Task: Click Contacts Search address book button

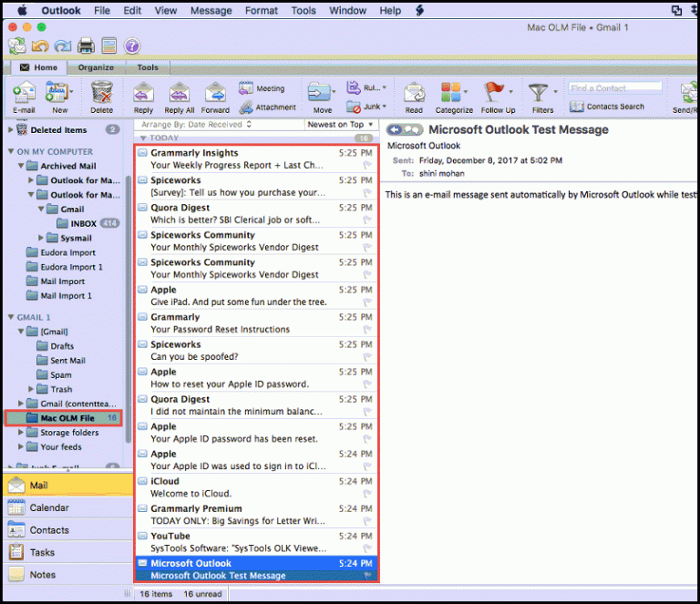Action: [607, 107]
